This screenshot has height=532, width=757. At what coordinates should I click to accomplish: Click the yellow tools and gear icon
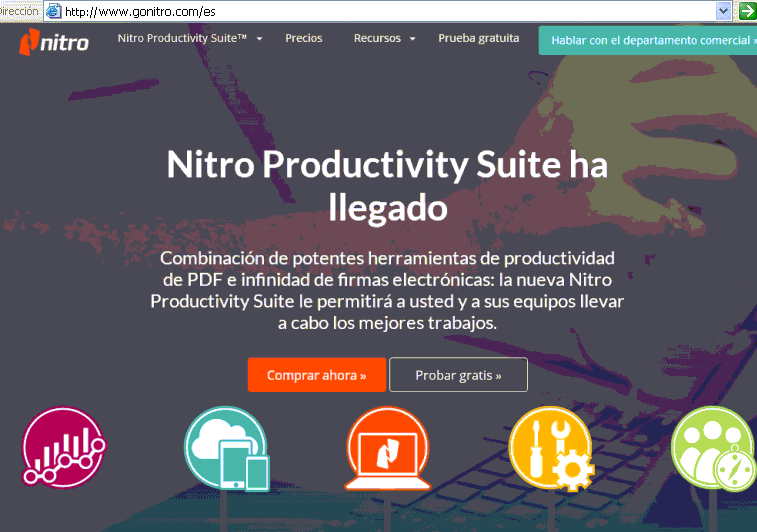(551, 448)
